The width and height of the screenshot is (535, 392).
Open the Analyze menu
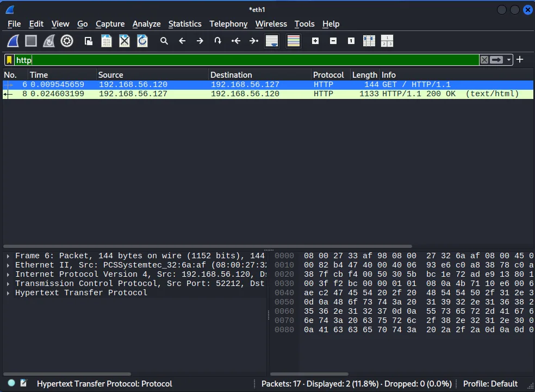pyautogui.click(x=146, y=24)
